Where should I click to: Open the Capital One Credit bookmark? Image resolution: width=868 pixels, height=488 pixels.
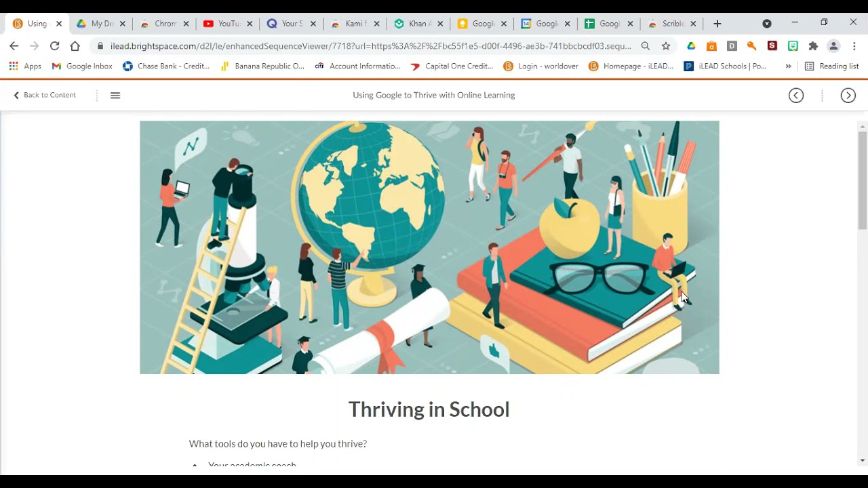pyautogui.click(x=452, y=66)
